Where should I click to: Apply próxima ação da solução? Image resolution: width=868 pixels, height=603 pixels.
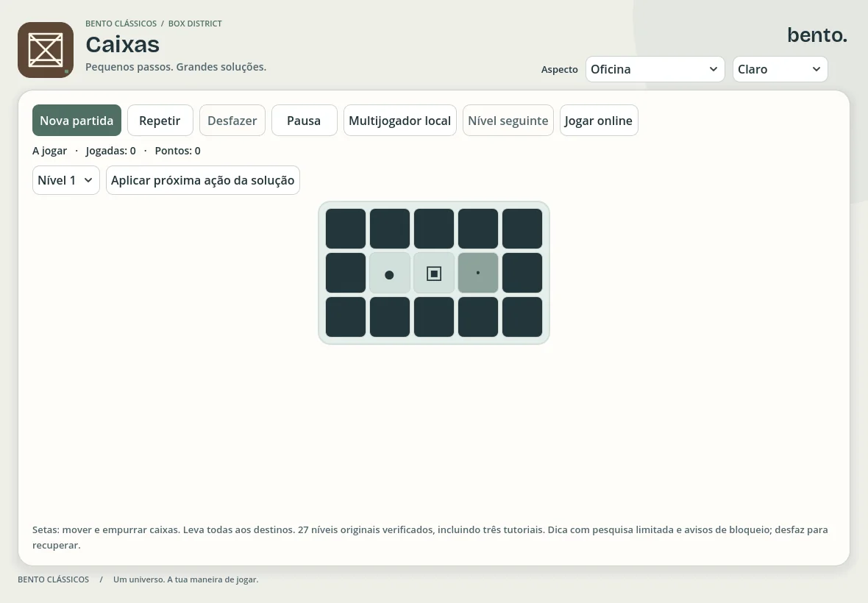click(202, 180)
